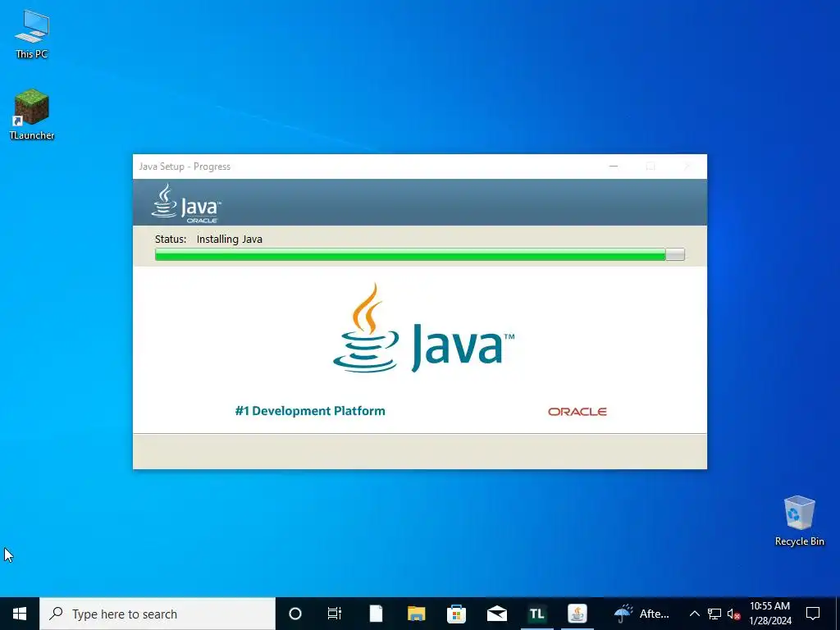Viewport: 840px width, 630px height.
Task: Click the Java installation progress bar
Action: (x=419, y=254)
